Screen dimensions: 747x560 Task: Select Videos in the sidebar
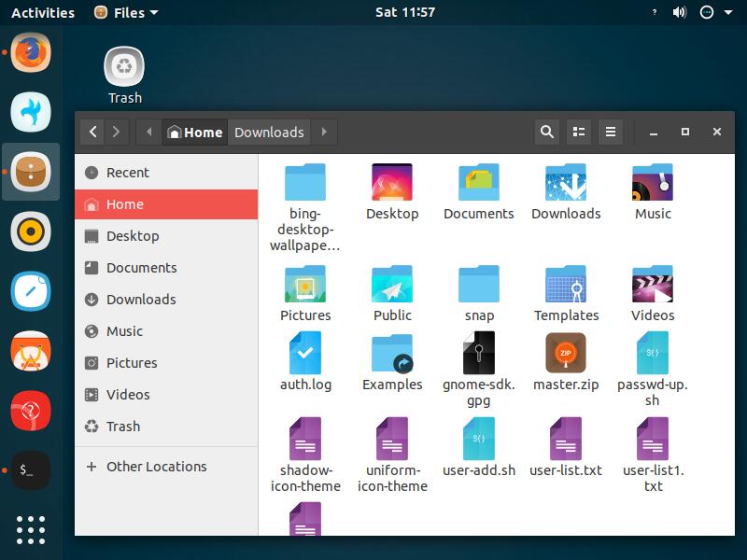[166, 395]
